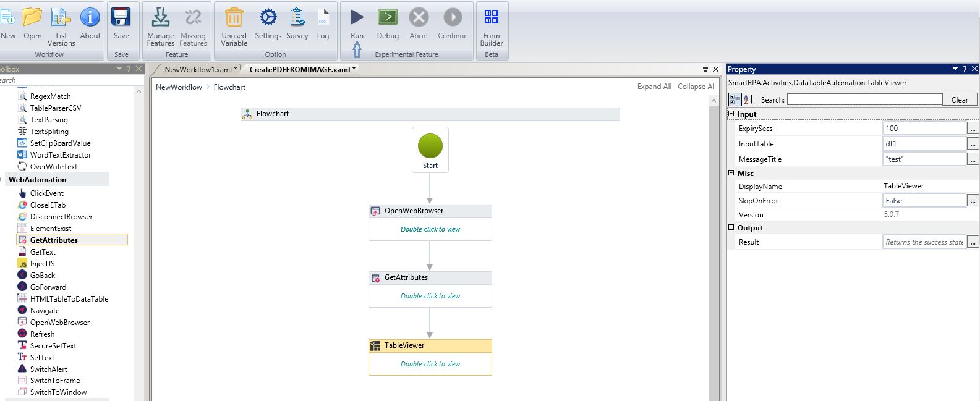Collapse the Output property section
Viewport: 980px width, 401px height.
[x=731, y=228]
